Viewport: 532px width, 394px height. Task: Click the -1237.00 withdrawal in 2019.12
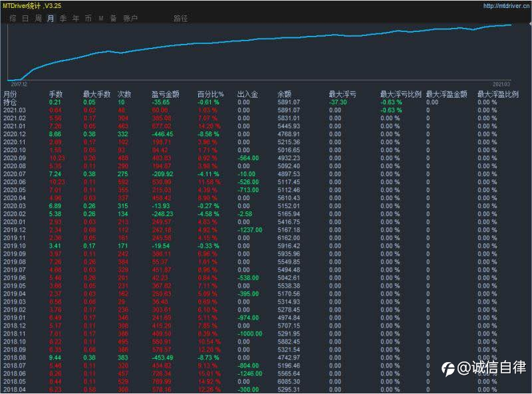[250, 230]
